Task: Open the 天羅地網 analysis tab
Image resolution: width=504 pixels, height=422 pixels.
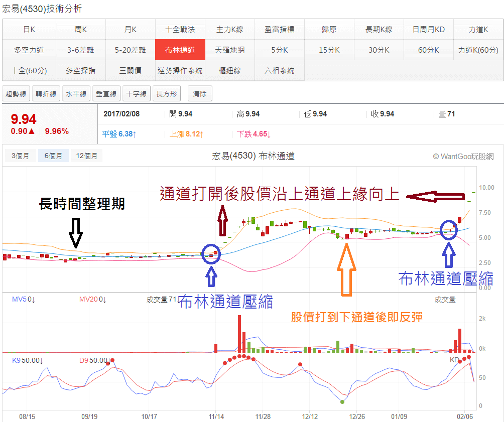Action: pos(229,50)
